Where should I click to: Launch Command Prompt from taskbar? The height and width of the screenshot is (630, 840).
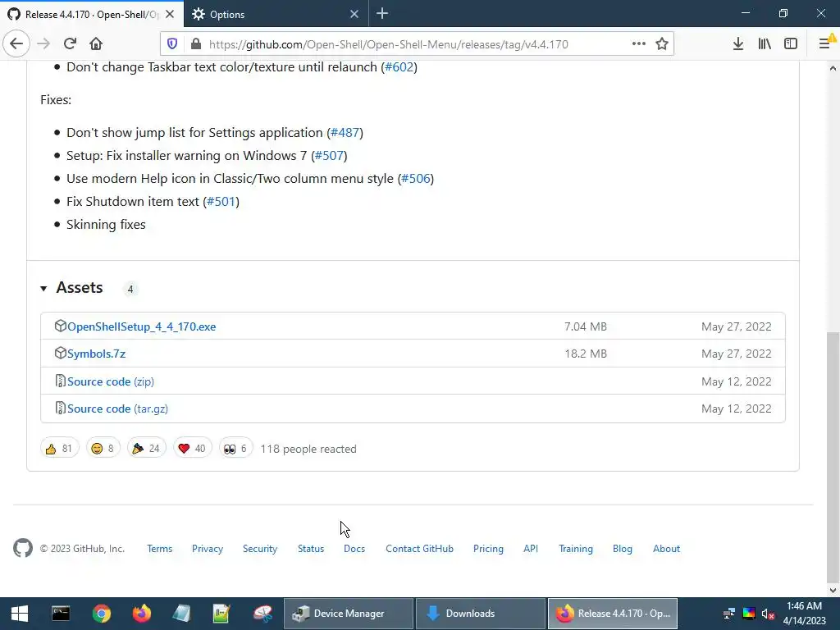pos(61,614)
